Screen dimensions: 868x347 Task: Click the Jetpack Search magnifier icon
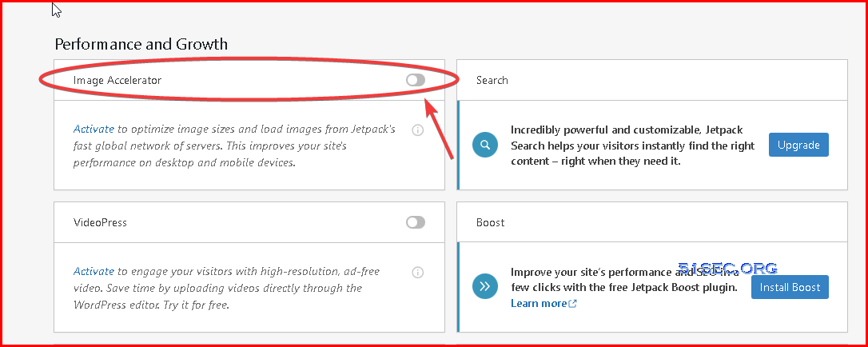(485, 145)
